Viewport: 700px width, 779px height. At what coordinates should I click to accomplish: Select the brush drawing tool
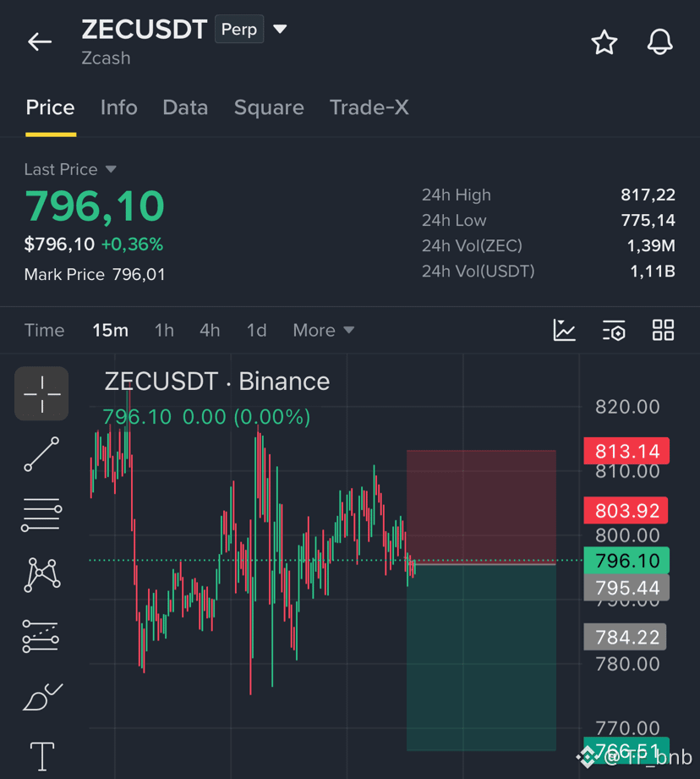[x=43, y=697]
